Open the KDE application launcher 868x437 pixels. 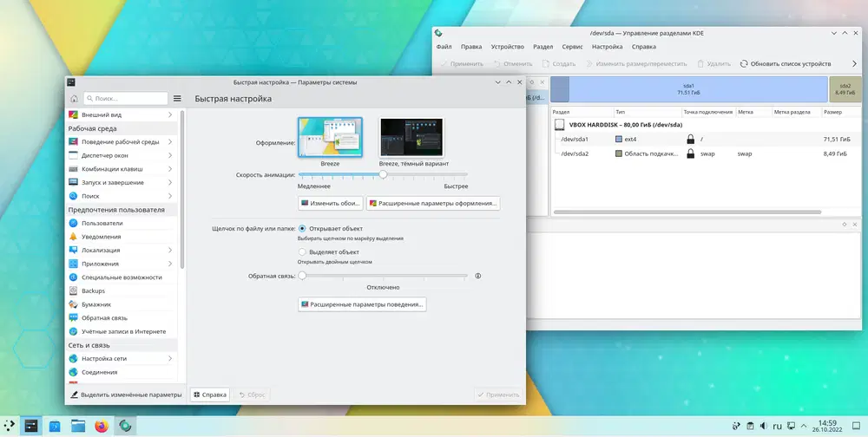coord(10,426)
